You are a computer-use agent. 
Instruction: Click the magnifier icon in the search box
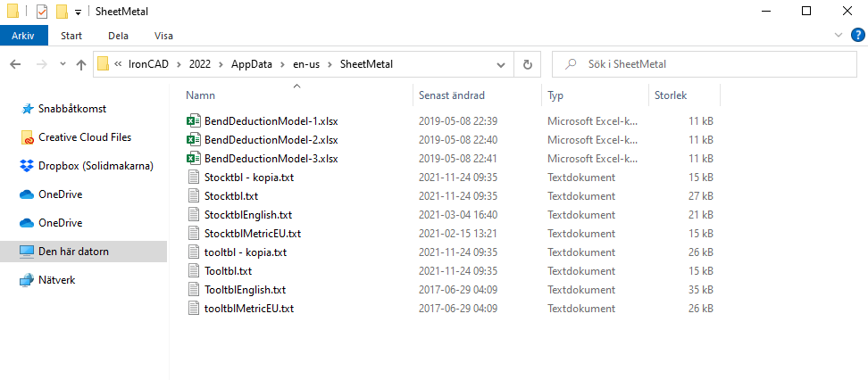(570, 64)
